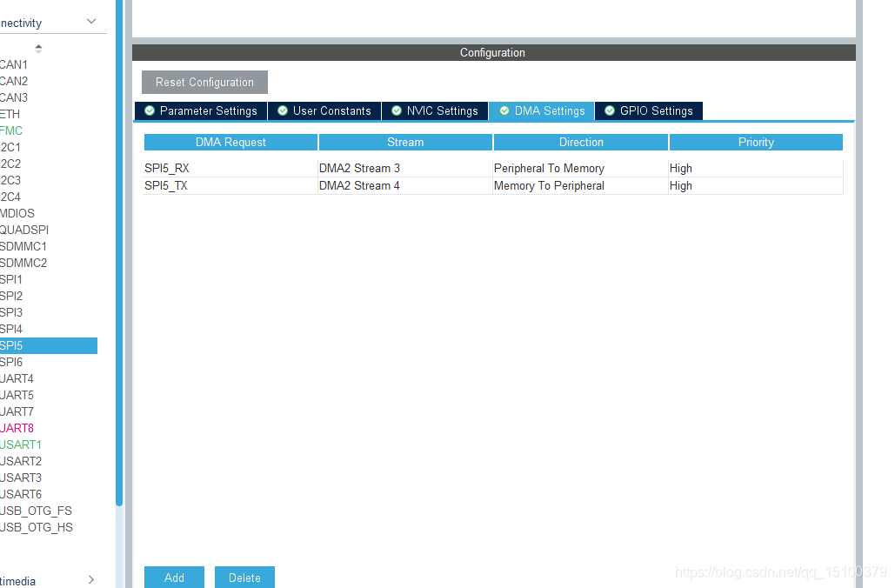This screenshot has width=895, height=588.
Task: Expand the Multimedia category chevron
Action: pos(91,580)
